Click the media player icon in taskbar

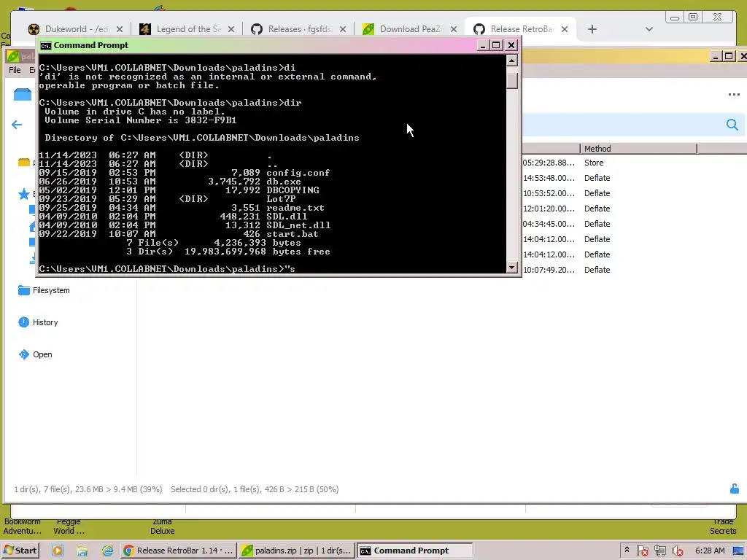tap(58, 551)
